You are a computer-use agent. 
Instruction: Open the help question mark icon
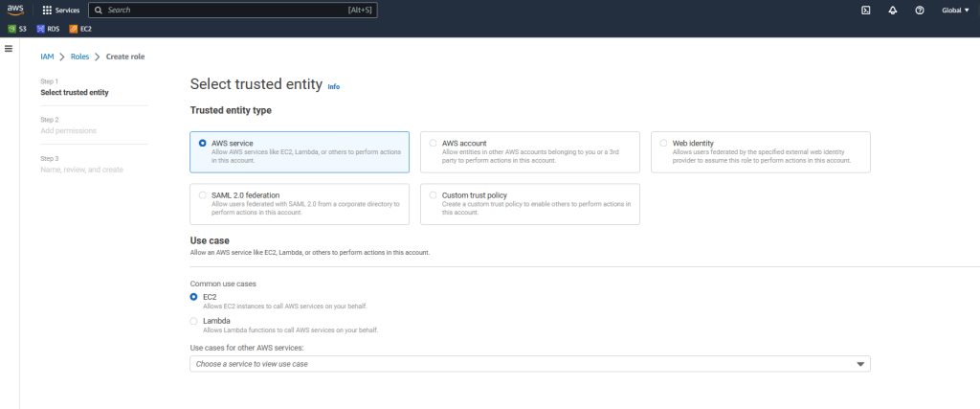pyautogui.click(x=920, y=10)
